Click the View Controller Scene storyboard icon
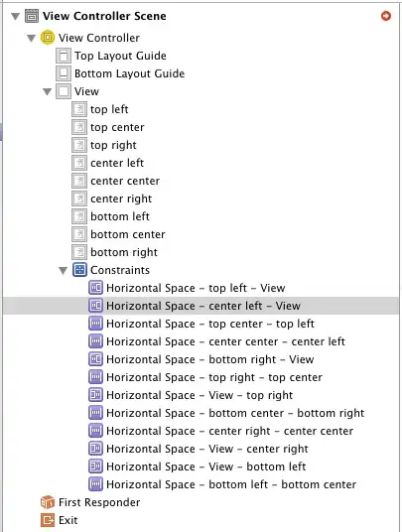The height and width of the screenshot is (532, 402). 32,16
